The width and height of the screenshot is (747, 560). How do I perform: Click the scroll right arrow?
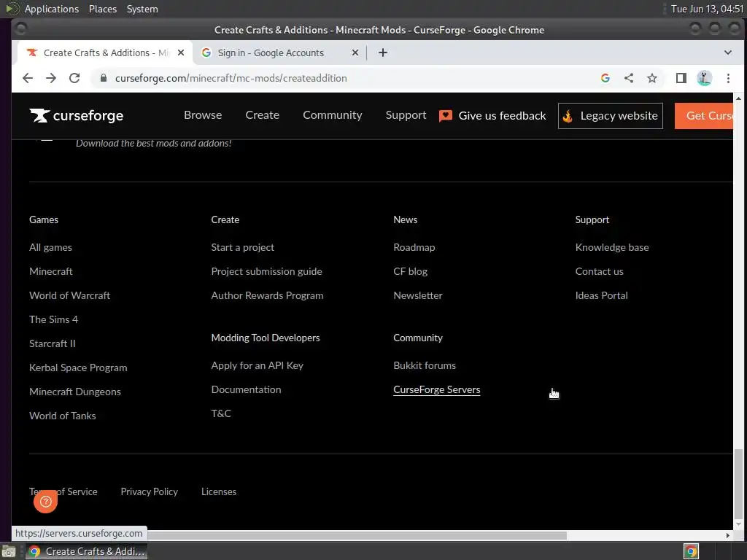727,536
